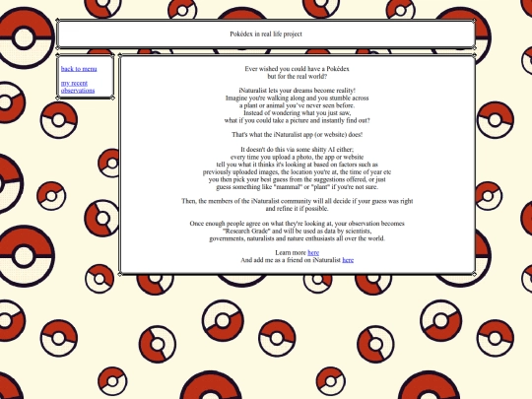Follow the 'here' link after 'Learn more'
The height and width of the screenshot is (399, 532).
[x=313, y=253]
